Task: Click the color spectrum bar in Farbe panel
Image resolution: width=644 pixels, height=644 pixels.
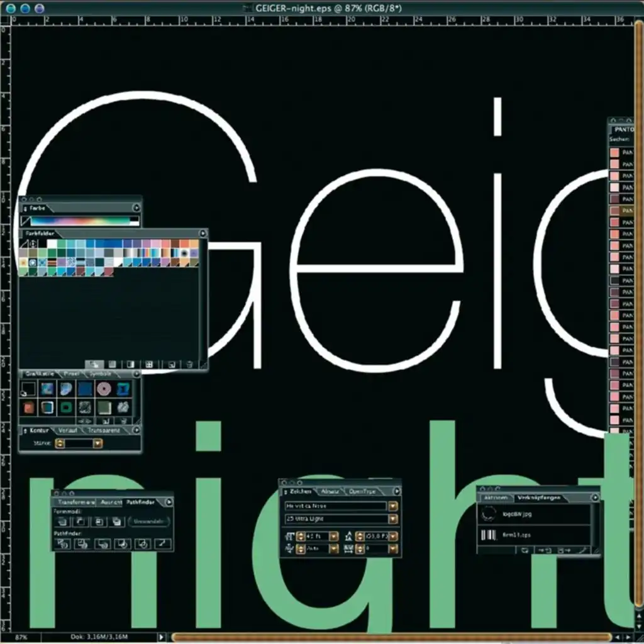Action: (80, 221)
